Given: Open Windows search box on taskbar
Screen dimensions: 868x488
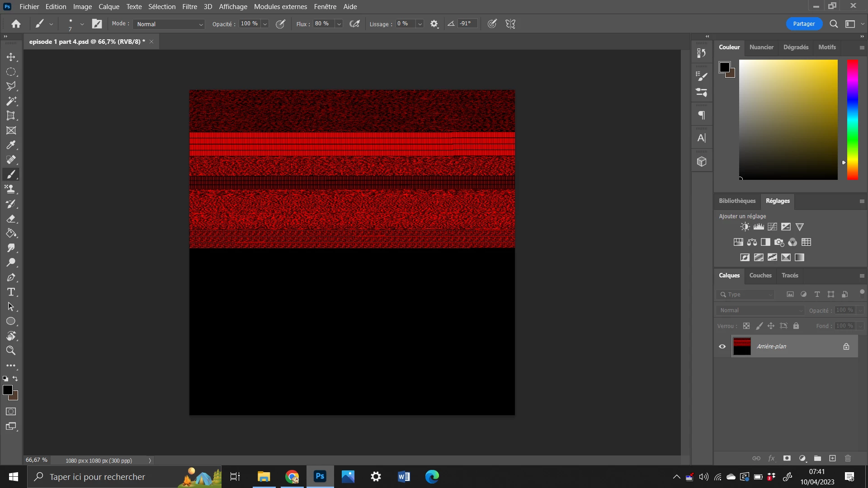Looking at the screenshot, I should tap(97, 477).
